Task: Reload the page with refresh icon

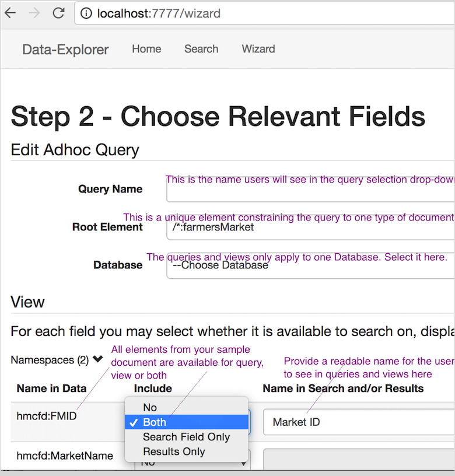Action: point(58,13)
